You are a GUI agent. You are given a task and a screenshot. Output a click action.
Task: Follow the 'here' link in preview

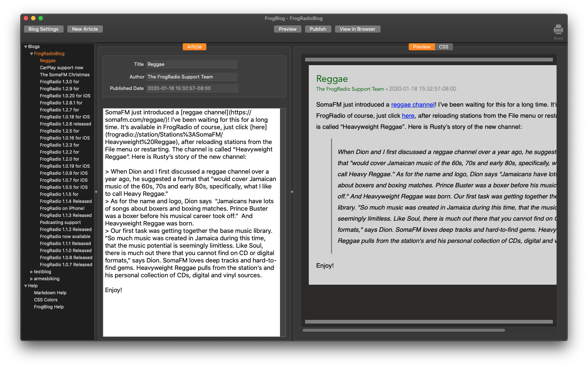[408, 116]
